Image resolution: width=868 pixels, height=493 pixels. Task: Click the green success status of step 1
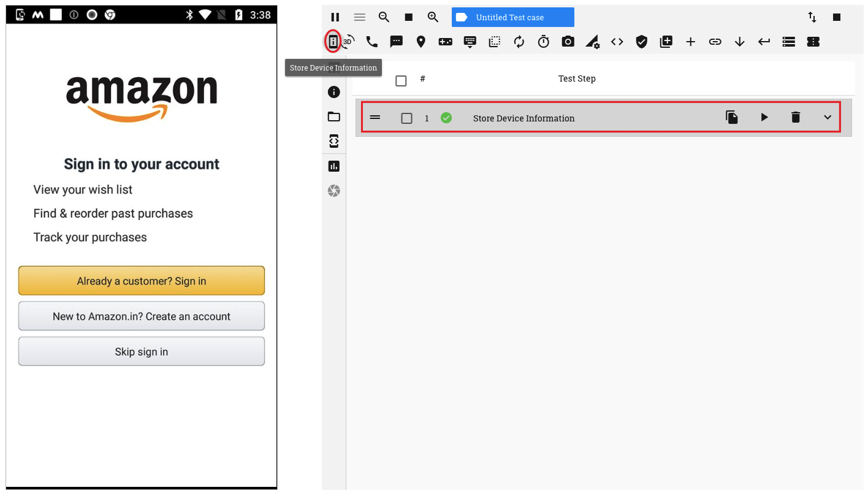click(x=446, y=118)
